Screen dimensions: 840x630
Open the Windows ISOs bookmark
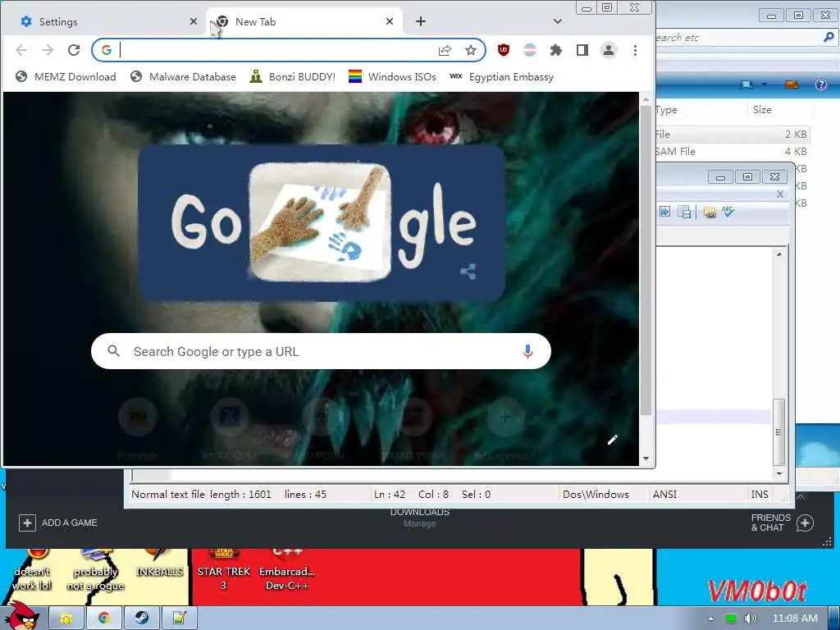tap(392, 76)
